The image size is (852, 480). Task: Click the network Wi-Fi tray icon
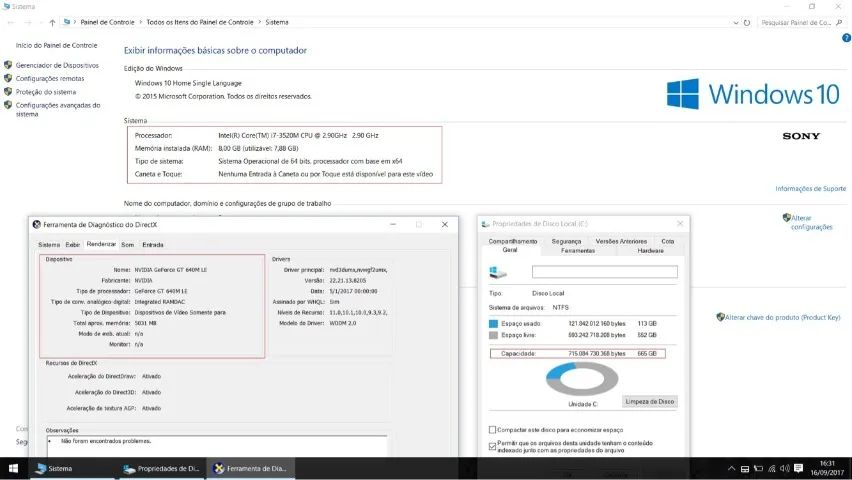772,469
